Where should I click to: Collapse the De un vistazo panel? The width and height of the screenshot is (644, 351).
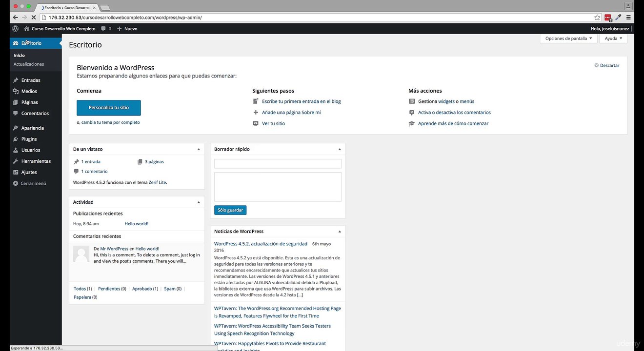click(199, 149)
